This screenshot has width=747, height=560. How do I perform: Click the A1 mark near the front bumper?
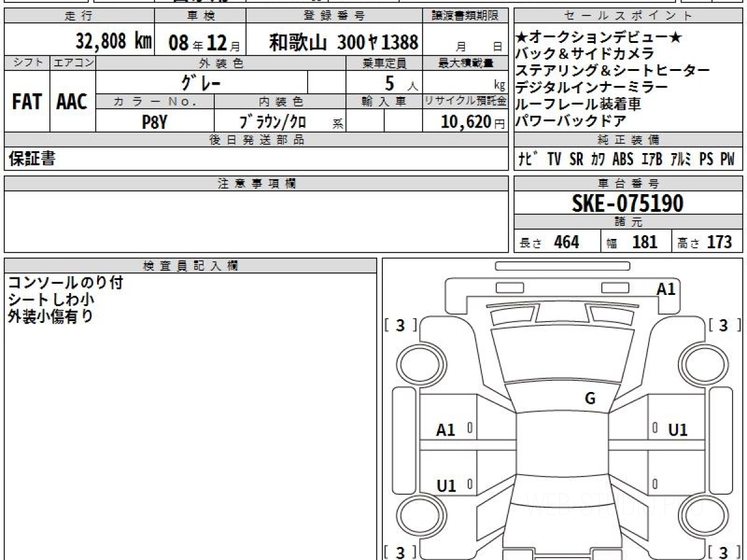665,289
